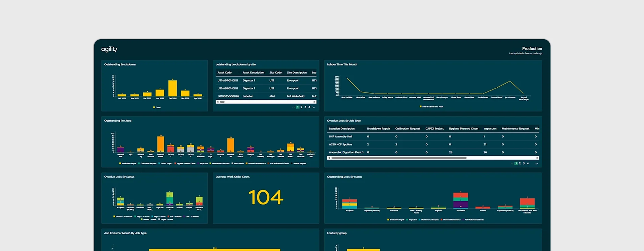
Task: Click left scroll arrow in Overdue Jobs By Job Type table
Action: pos(329,158)
